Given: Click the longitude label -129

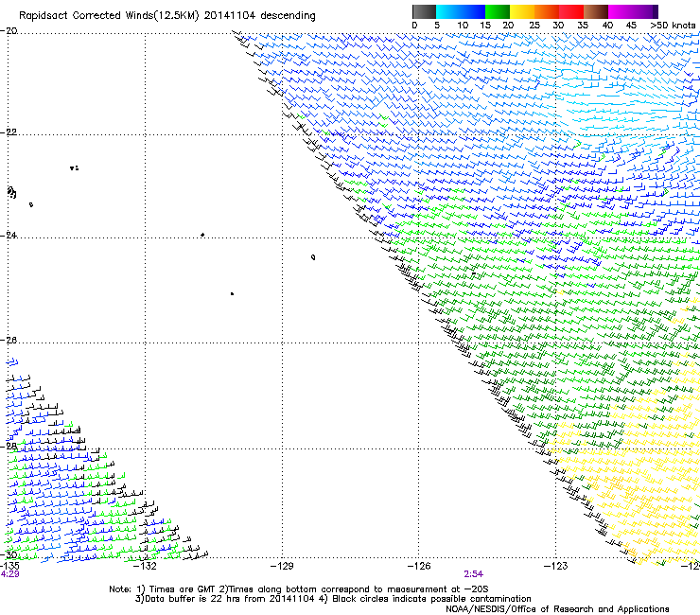Looking at the screenshot, I should [282, 567].
